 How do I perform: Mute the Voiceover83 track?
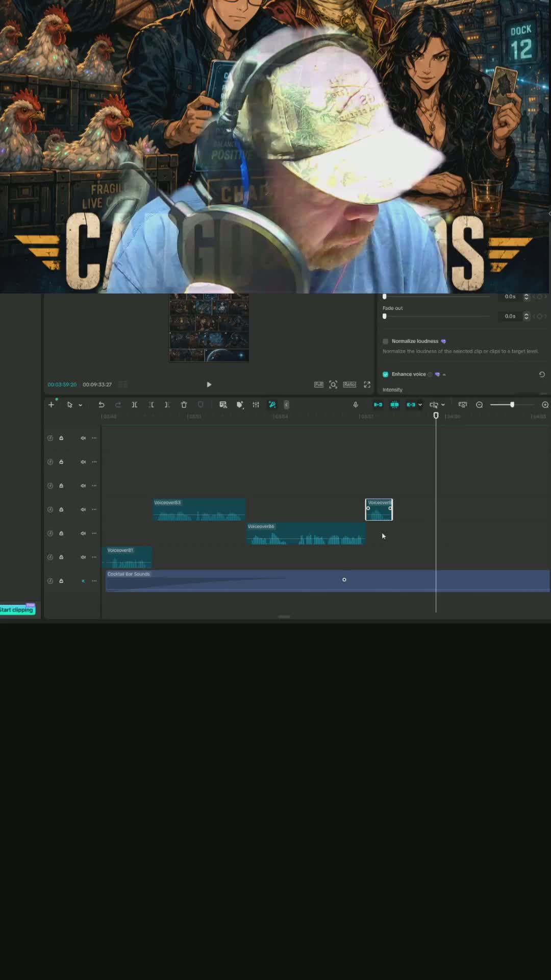[x=83, y=509]
